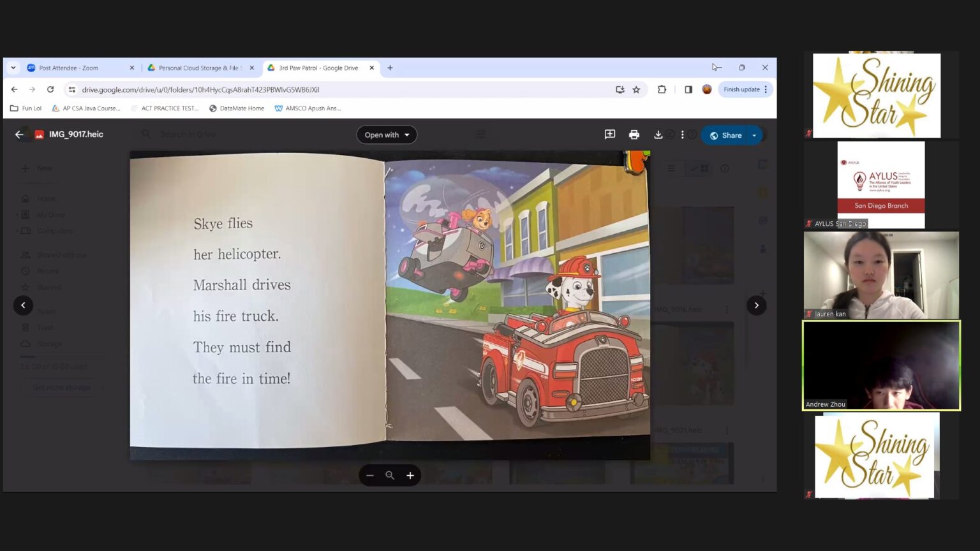The image size is (980, 551).
Task: Open the preview's more actions menu
Action: (682, 135)
